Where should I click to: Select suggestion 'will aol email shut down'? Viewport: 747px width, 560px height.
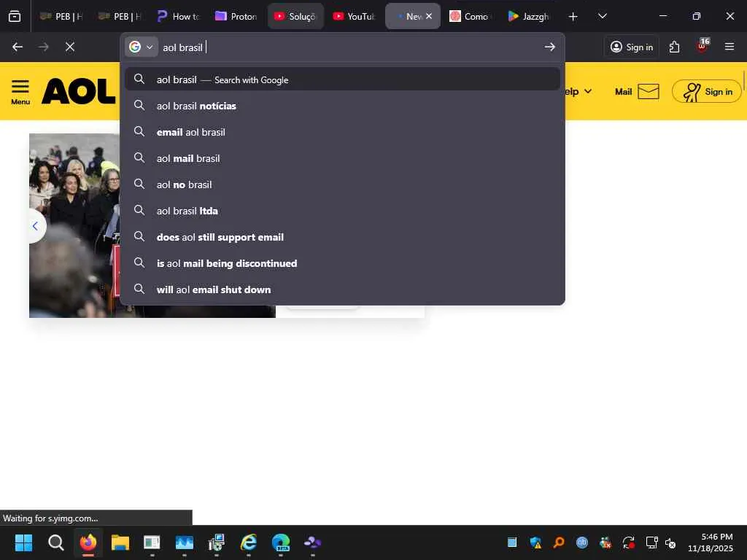pyautogui.click(x=342, y=289)
